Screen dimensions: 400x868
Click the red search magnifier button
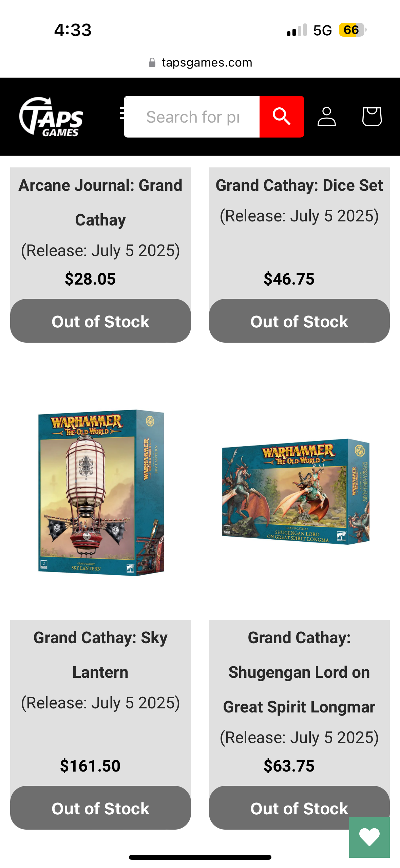pos(282,116)
